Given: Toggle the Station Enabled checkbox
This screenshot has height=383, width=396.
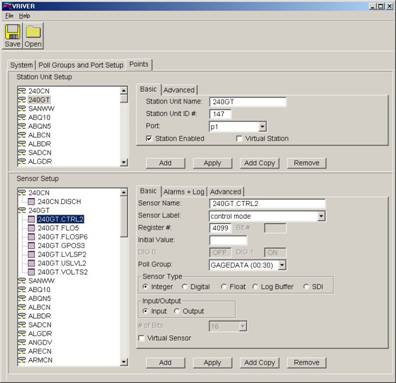Looking at the screenshot, I should pos(149,138).
